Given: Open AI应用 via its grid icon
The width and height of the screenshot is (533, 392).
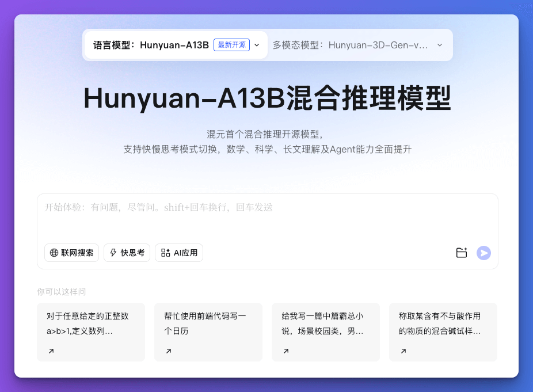Looking at the screenshot, I should click(x=165, y=253).
